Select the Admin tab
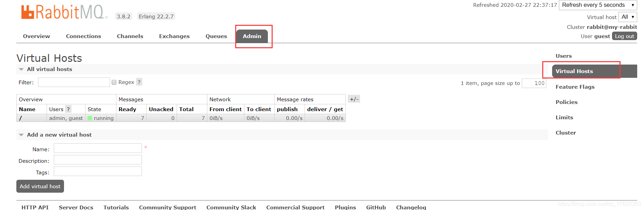Screen dimensions: 644x210 (x=252, y=36)
